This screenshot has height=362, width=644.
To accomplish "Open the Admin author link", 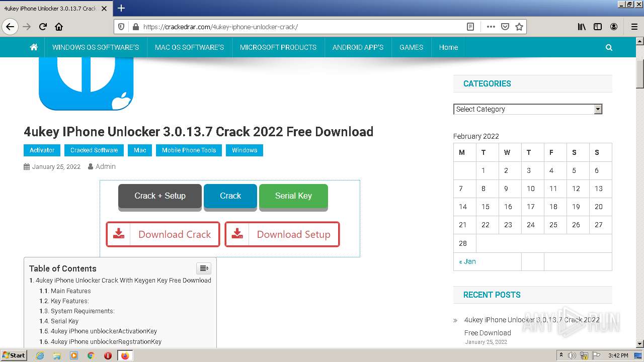I will [x=106, y=166].
